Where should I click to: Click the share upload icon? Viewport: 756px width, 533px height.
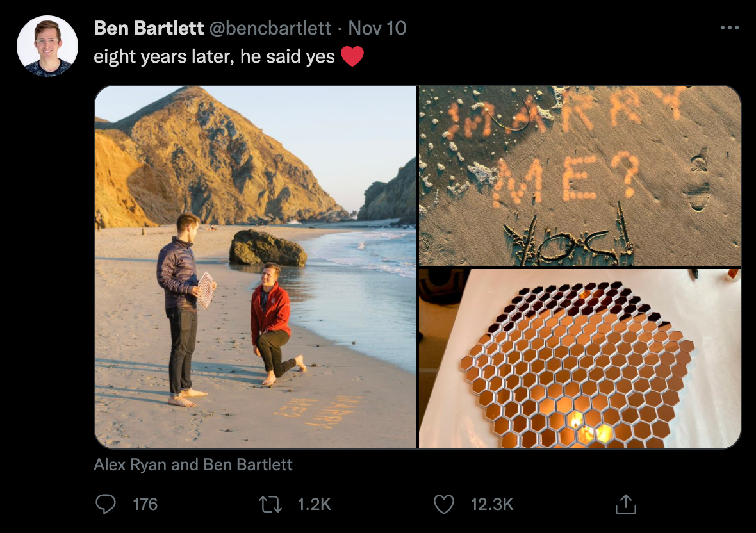click(625, 504)
